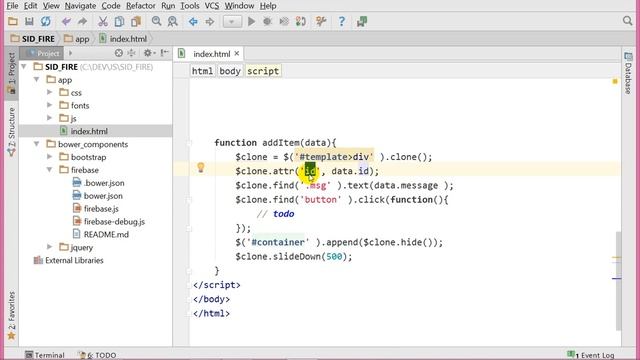
Task: Click the Copy icon in toolbar
Action: click(x=119, y=21)
